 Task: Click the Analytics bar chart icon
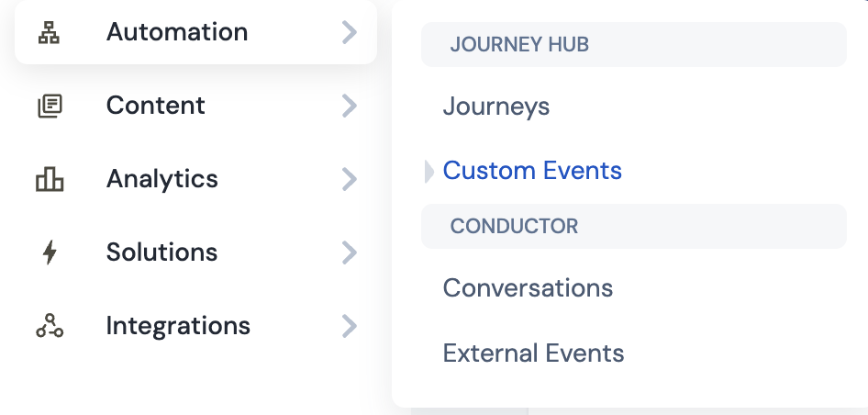tap(50, 179)
